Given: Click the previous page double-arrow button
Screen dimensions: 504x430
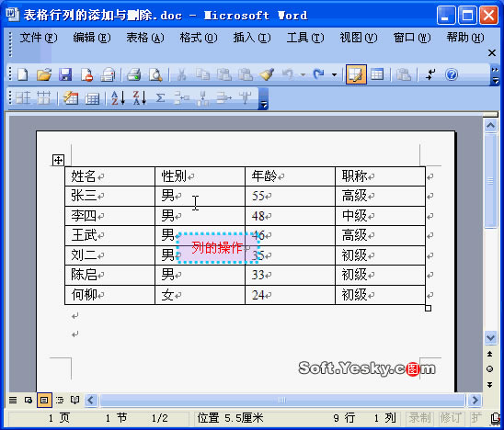Looking at the screenshot, I should (x=490, y=354).
